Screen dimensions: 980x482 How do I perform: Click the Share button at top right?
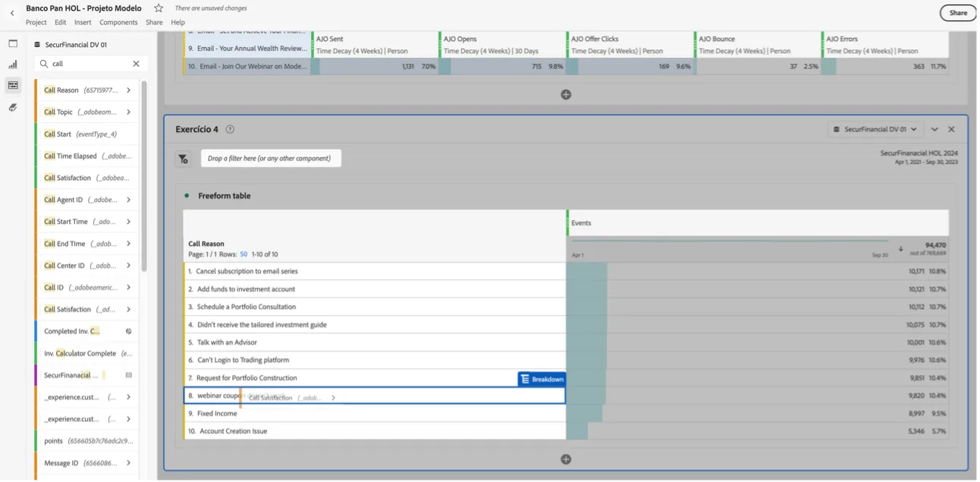click(958, 13)
